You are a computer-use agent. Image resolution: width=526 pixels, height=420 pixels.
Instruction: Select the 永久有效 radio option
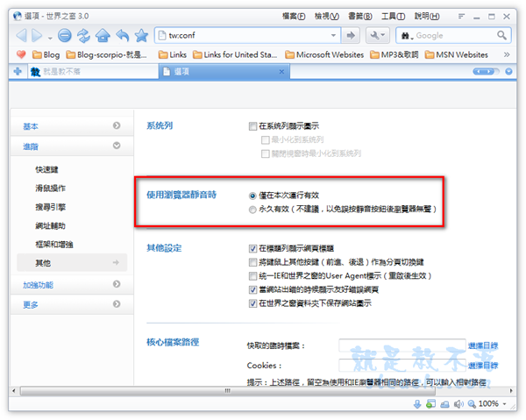pyautogui.click(x=252, y=210)
